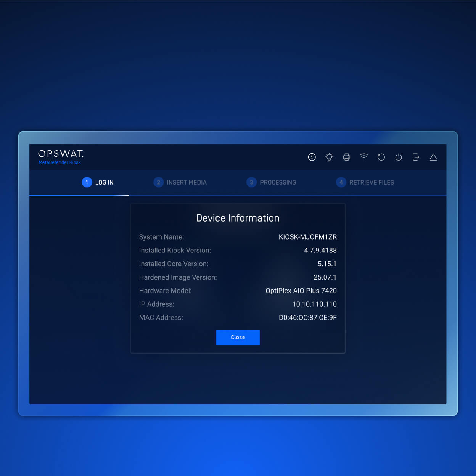
Task: Switch to the RETRIEVE FILES step
Action: click(x=365, y=182)
